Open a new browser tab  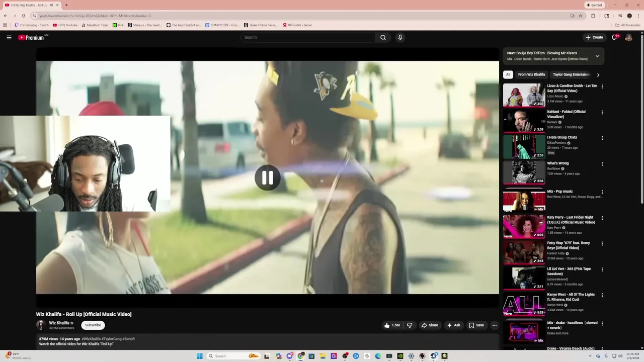(66, 5)
